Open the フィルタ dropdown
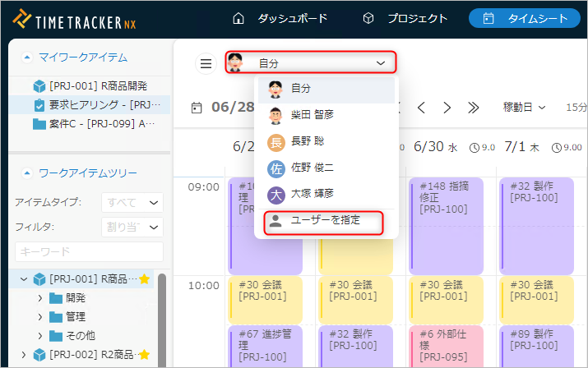 tap(132, 228)
